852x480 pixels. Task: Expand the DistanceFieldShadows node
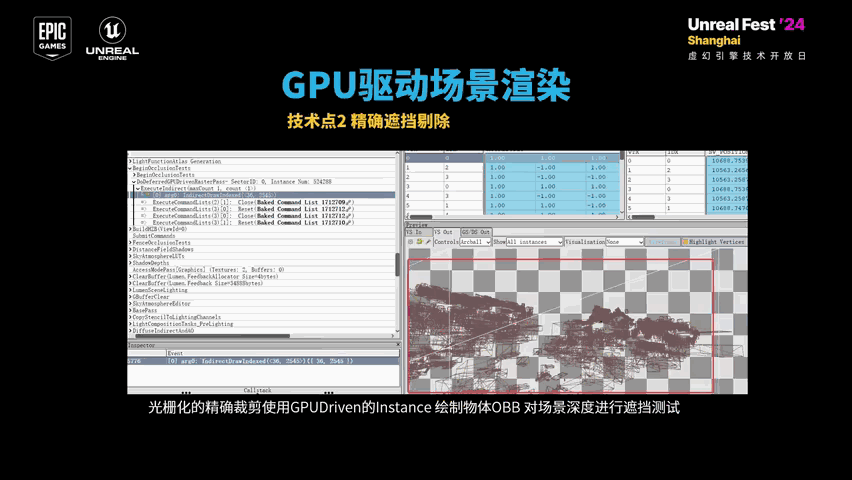click(130, 250)
